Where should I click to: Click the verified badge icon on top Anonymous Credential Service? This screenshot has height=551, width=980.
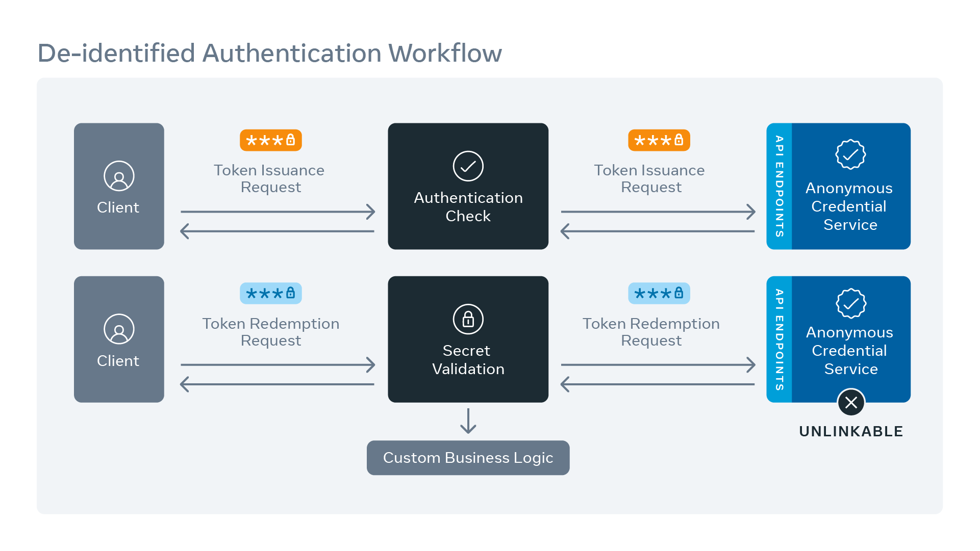[850, 154]
